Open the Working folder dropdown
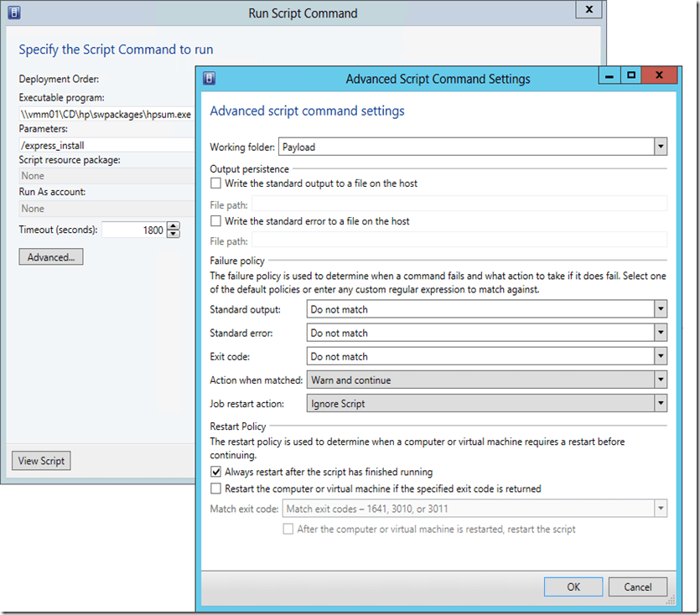The height and width of the screenshot is (615, 700). tap(661, 147)
